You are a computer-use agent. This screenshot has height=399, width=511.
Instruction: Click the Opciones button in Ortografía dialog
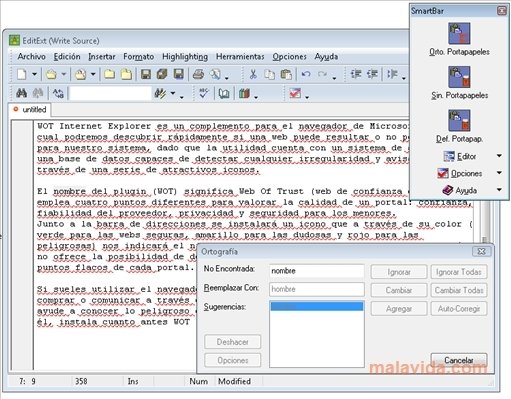click(233, 360)
